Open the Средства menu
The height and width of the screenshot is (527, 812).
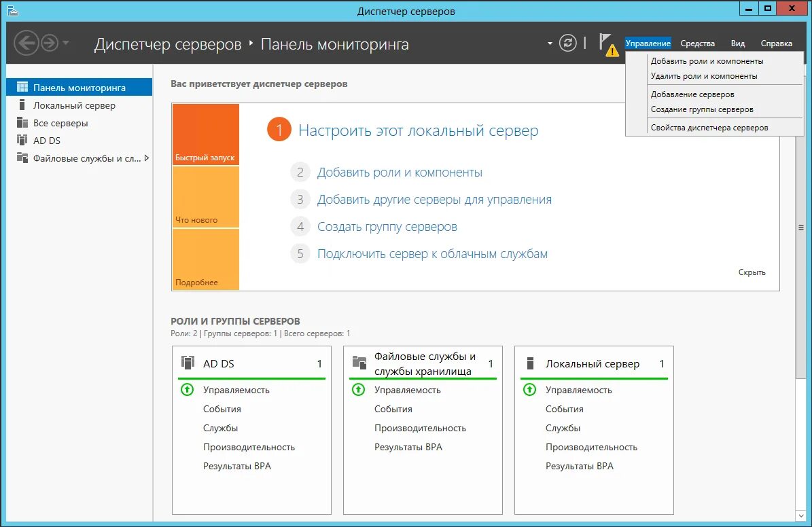coord(697,43)
